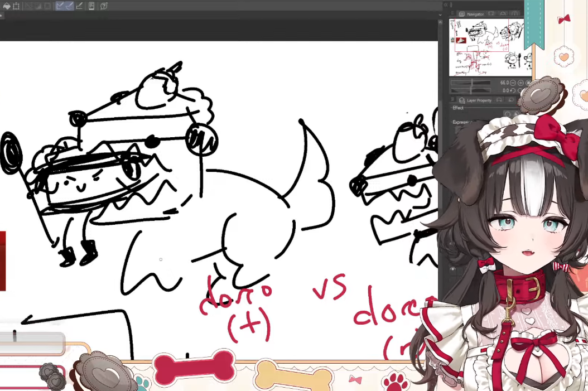This screenshot has height=391, width=588.
Task: Switch to the tab right of Layer Property
Action: (x=499, y=100)
